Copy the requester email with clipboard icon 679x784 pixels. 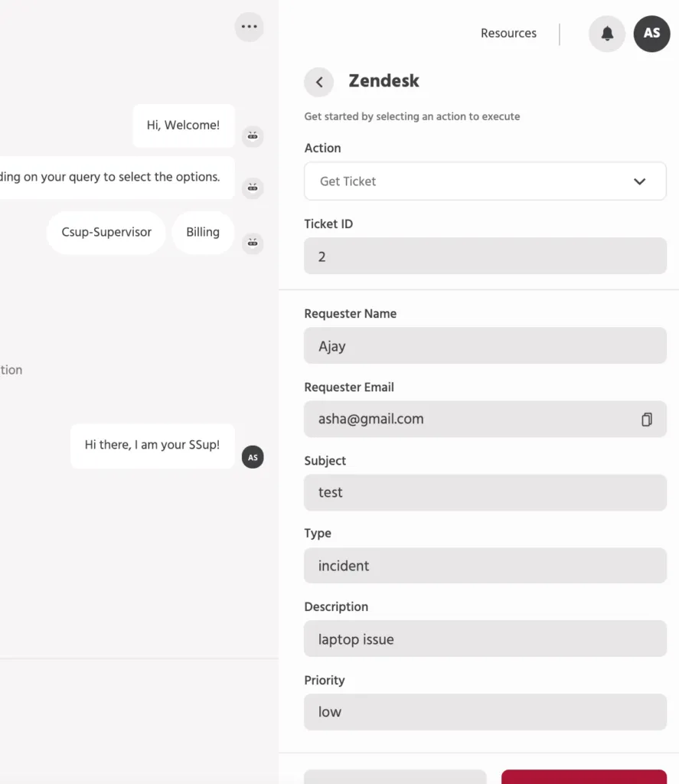pyautogui.click(x=647, y=419)
